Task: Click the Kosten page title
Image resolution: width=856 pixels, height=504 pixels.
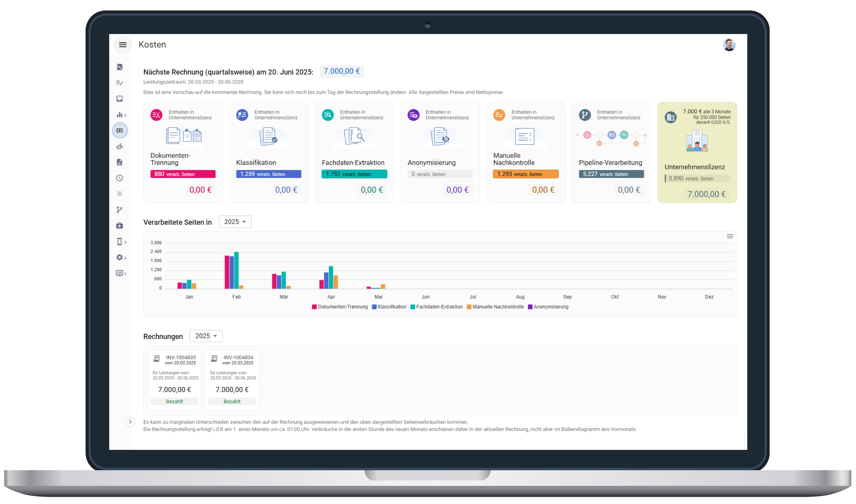Action: [152, 45]
